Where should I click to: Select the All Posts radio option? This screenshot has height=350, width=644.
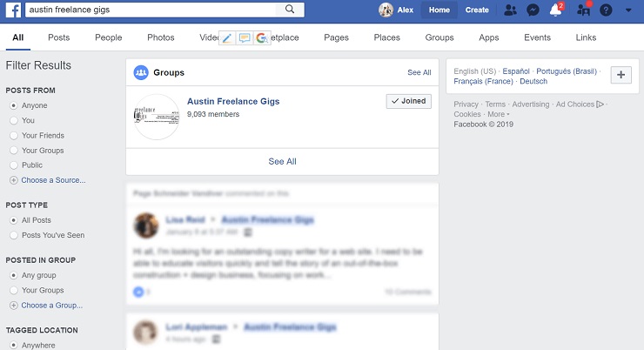(14, 220)
